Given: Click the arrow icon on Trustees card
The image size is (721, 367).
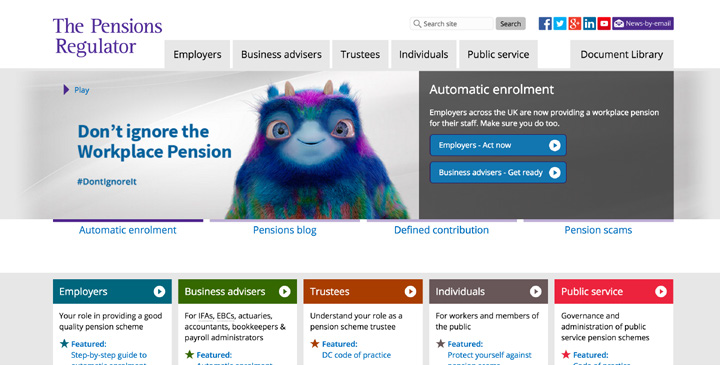Looking at the screenshot, I should (410, 291).
